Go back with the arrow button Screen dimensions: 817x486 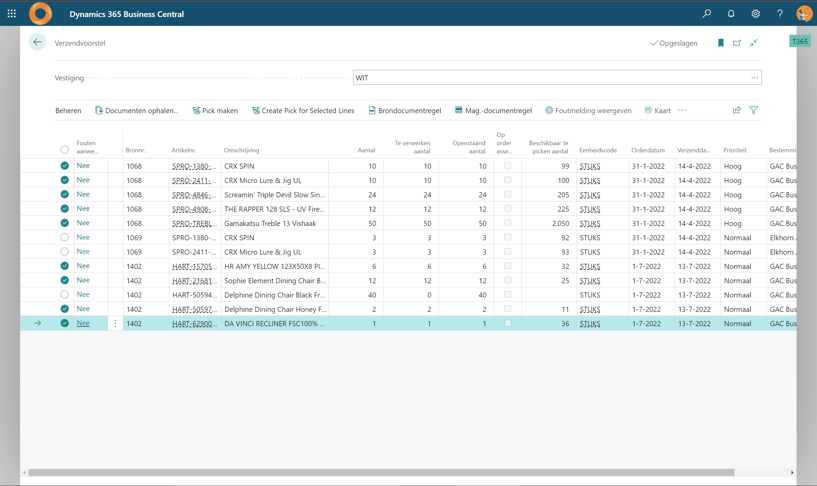coord(38,42)
